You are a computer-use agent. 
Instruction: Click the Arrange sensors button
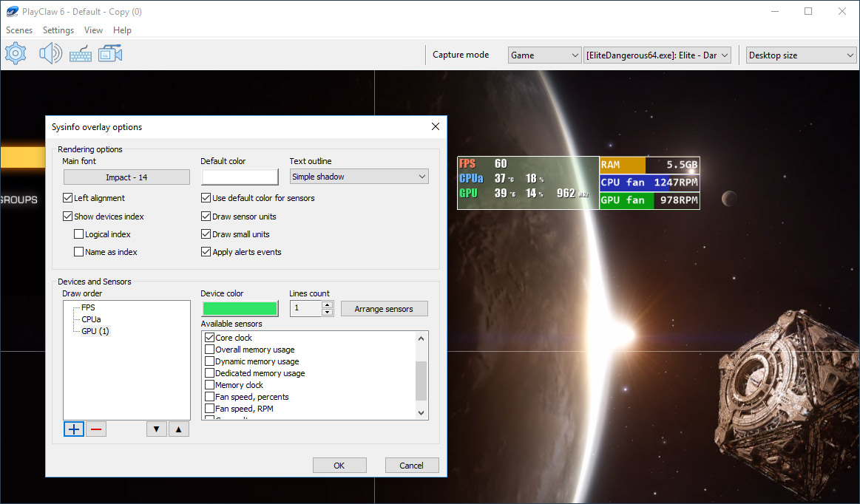(384, 308)
